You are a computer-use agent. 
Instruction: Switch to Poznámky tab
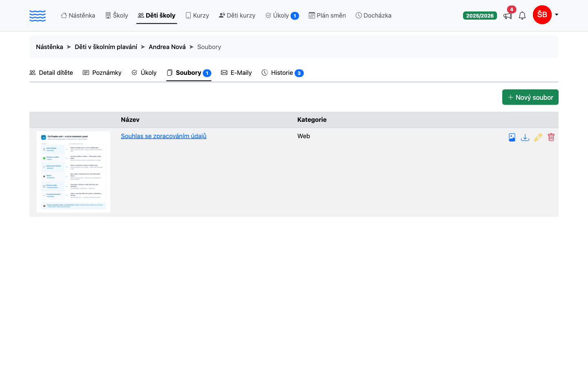click(x=102, y=73)
